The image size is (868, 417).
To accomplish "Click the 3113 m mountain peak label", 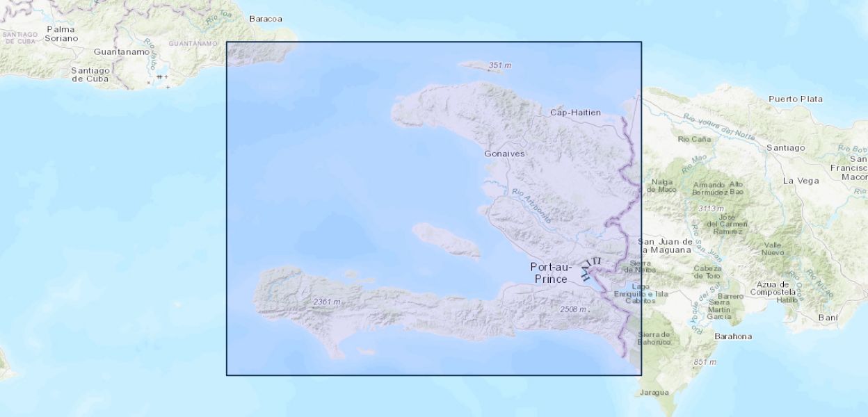I will 710,208.
